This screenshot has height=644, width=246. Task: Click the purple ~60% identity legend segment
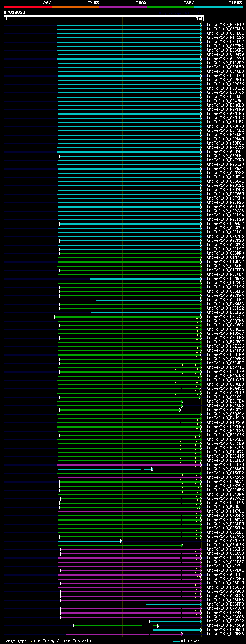tap(123, 7)
